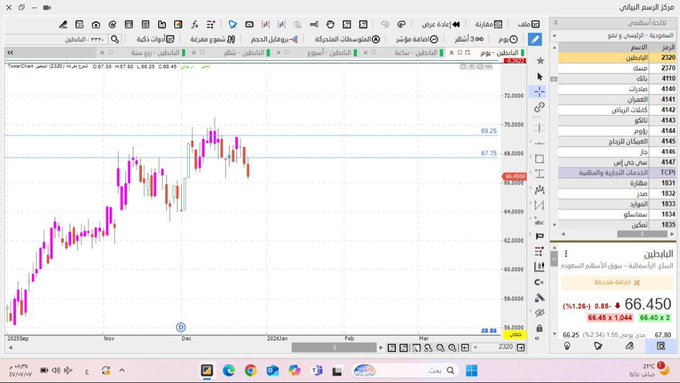The image size is (680, 383).
Task: Click بروفايل الحجم volume profile button
Action: pyautogui.click(x=274, y=39)
